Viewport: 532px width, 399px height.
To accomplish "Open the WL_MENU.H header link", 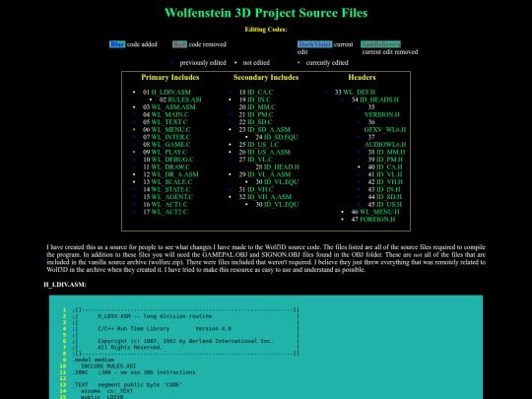I will point(379,212).
